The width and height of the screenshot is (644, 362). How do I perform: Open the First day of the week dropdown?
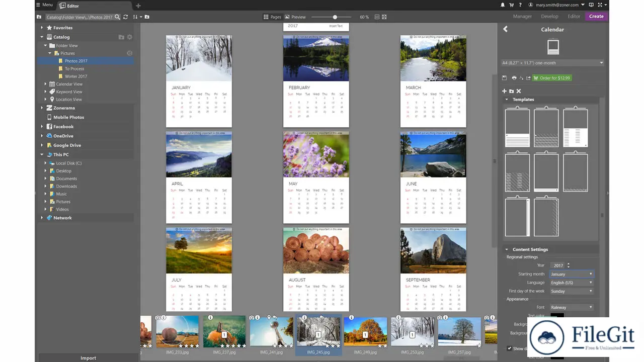click(x=572, y=291)
